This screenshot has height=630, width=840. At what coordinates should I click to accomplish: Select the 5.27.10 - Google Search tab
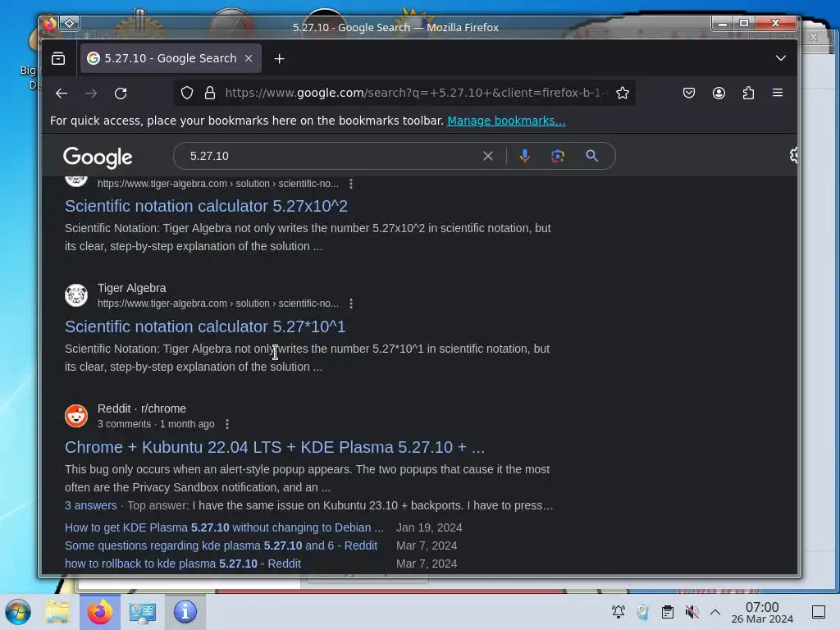click(171, 58)
